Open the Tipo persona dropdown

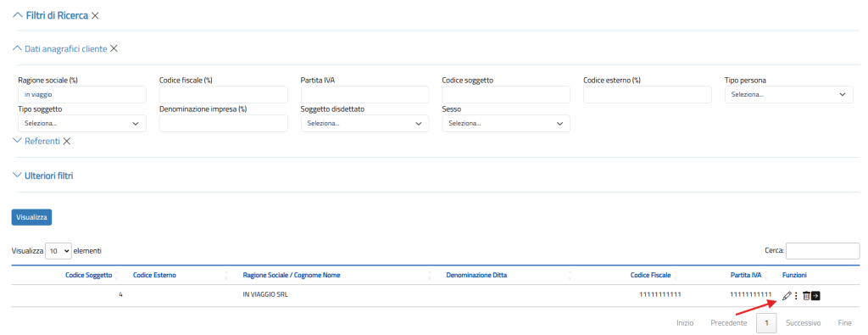pos(789,95)
